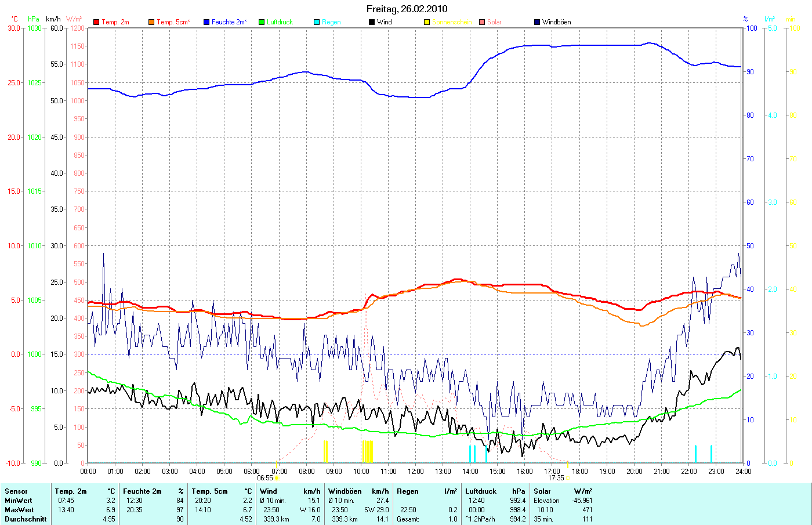Click the orange Temp. 5cm legend square
The height and width of the screenshot is (525, 812).
tap(151, 22)
